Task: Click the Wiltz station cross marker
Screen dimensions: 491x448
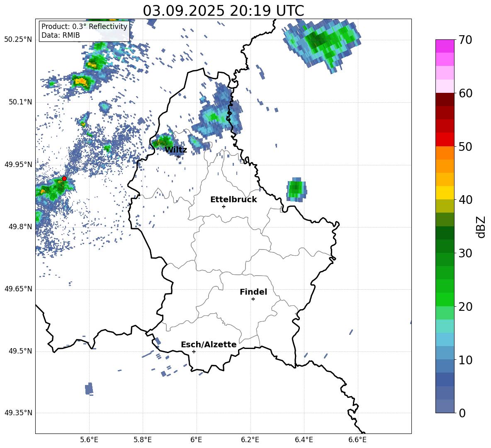Action: click(x=178, y=157)
